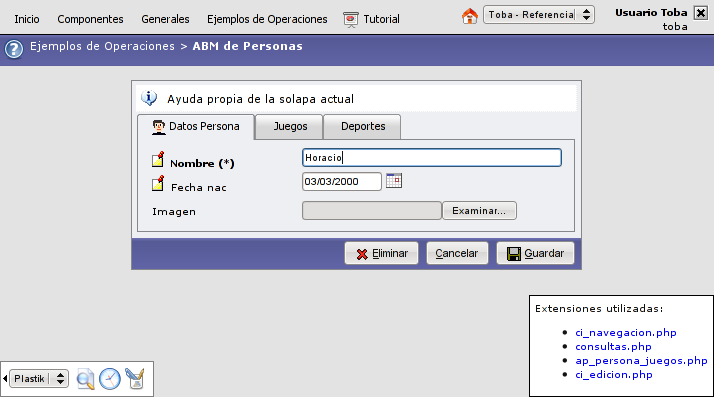The width and height of the screenshot is (714, 397).
Task: Click the home icon in top bar
Action: 469,16
